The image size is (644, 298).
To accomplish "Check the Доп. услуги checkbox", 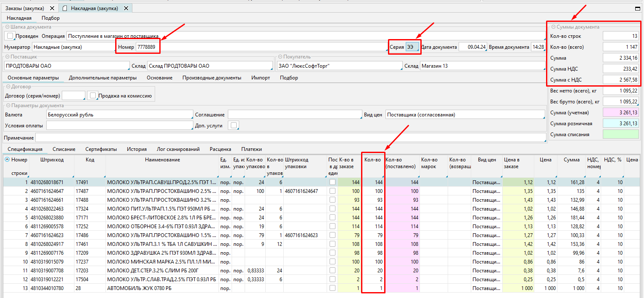I will coord(233,125).
